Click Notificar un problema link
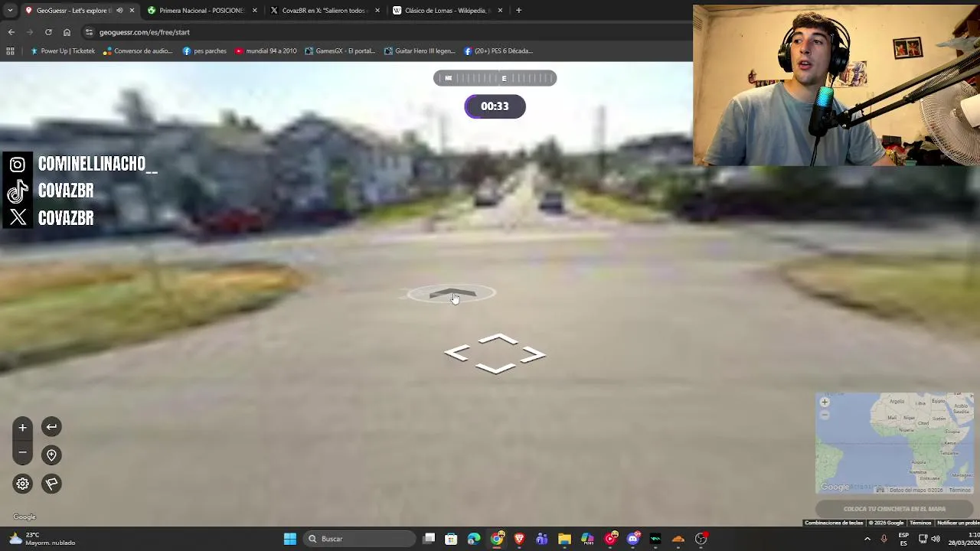Viewport: 980px width, 551px height. pos(959,523)
